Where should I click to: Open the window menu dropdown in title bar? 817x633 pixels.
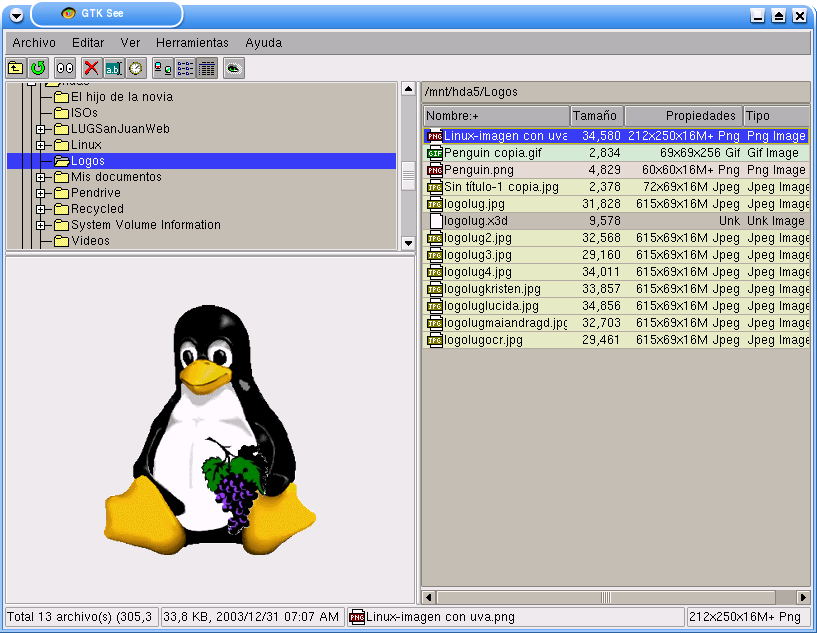click(x=17, y=16)
